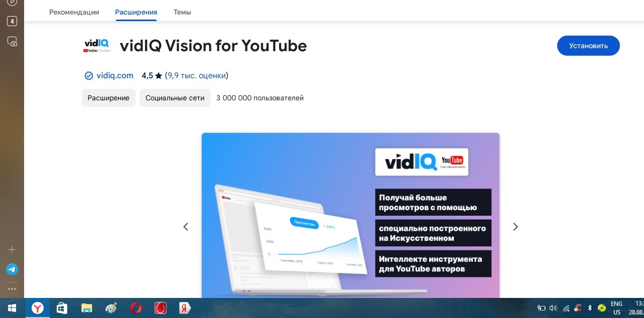644x318 pixels.
Task: Open the vidIQ promotional screenshot image
Action: 350,215
